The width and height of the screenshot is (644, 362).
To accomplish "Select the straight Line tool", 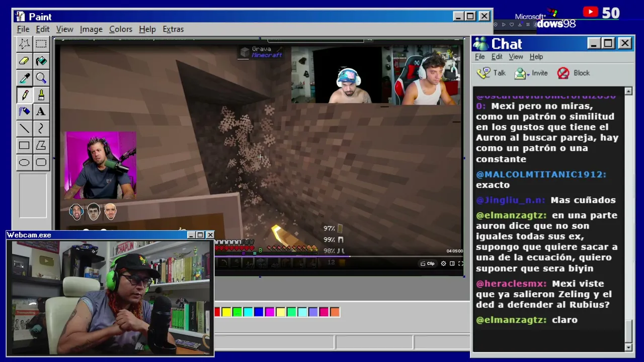I will 24,129.
